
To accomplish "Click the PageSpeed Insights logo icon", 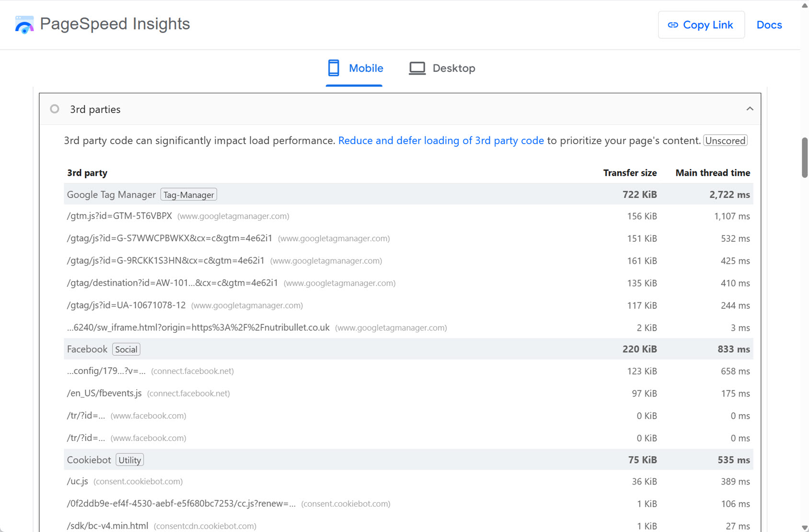I will point(24,24).
